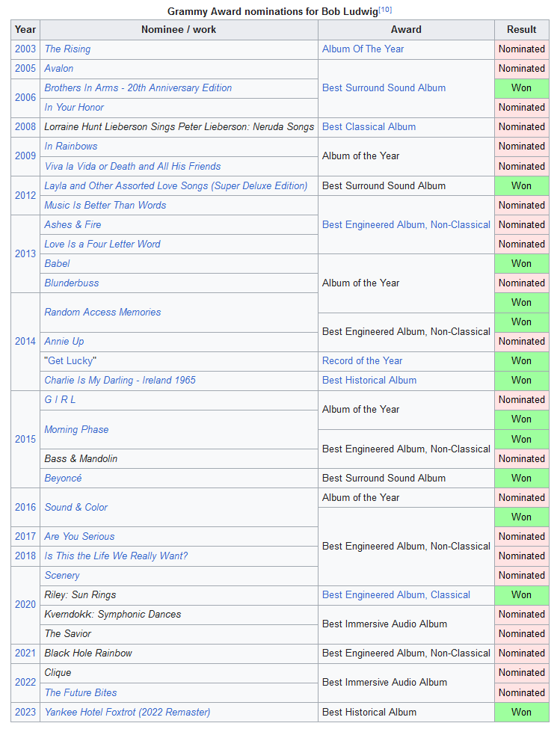This screenshot has width=560, height=732.
Task: Open the Avalon album link
Action: pos(59,69)
